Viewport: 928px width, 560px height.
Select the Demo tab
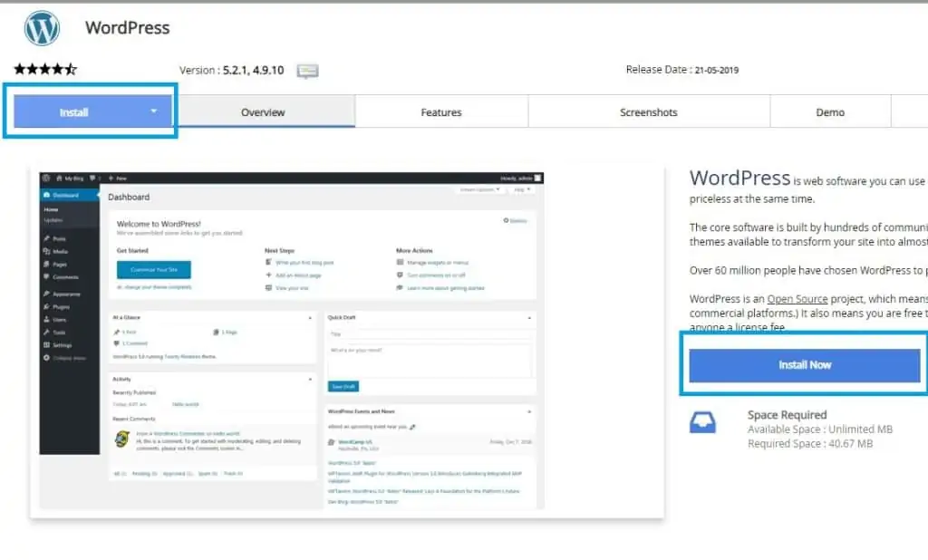830,111
